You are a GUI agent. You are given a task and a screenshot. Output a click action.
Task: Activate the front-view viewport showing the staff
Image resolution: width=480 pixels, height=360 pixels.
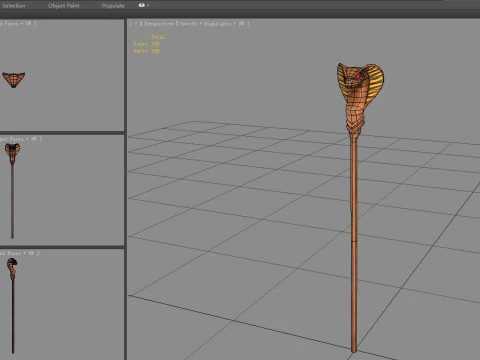pos(62,191)
